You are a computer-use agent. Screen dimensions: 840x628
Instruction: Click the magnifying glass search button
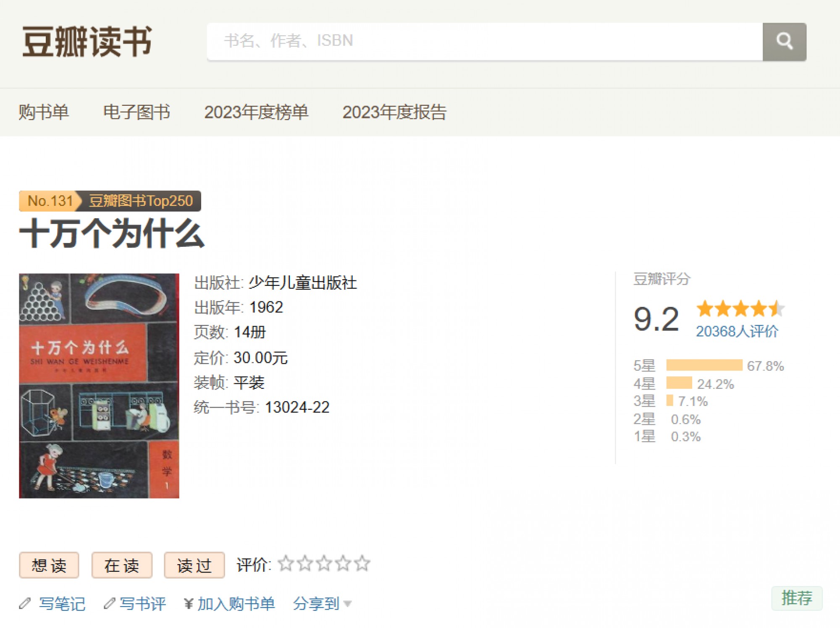(x=784, y=42)
